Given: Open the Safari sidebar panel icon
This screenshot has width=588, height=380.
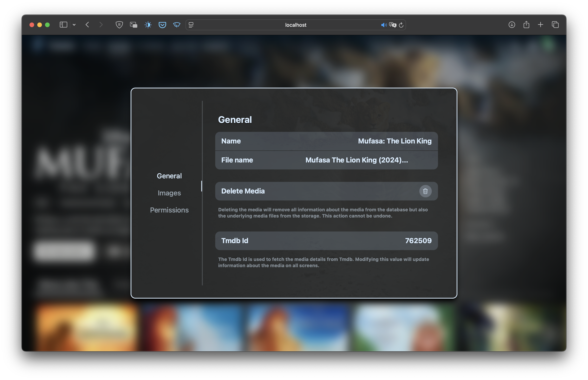Looking at the screenshot, I should (x=63, y=25).
